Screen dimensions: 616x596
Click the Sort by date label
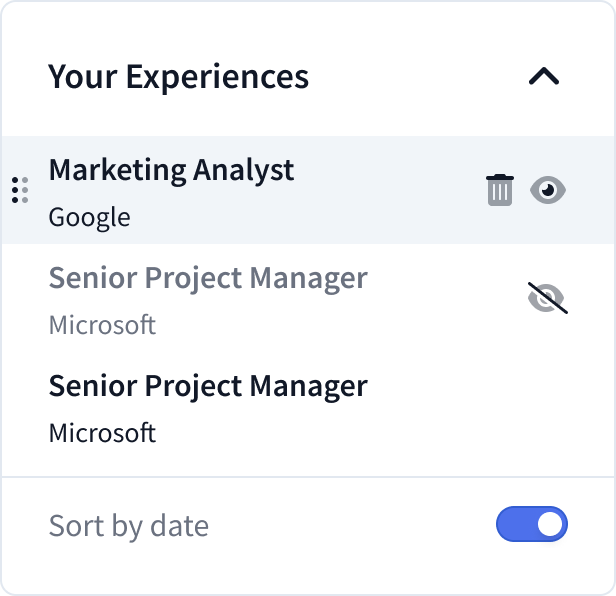[x=128, y=526]
